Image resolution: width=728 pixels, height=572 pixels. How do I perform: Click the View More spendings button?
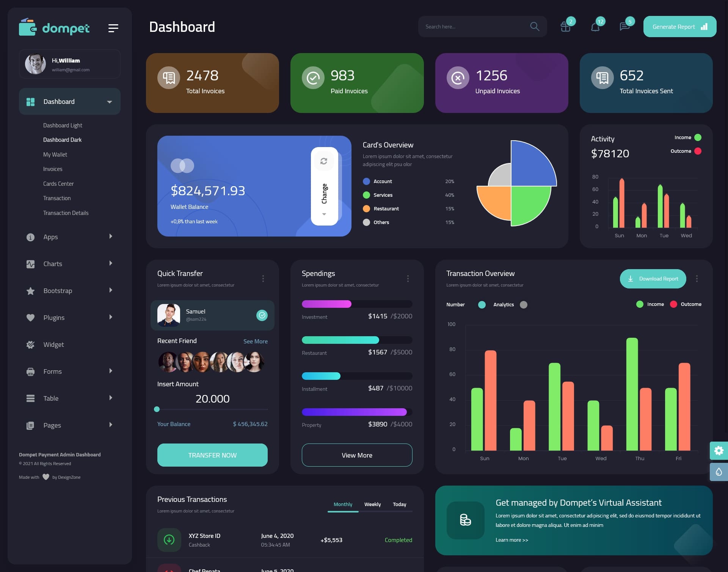[357, 455]
